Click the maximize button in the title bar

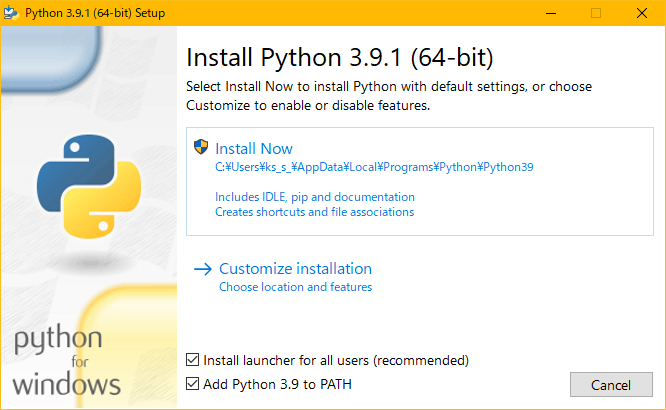click(x=596, y=13)
